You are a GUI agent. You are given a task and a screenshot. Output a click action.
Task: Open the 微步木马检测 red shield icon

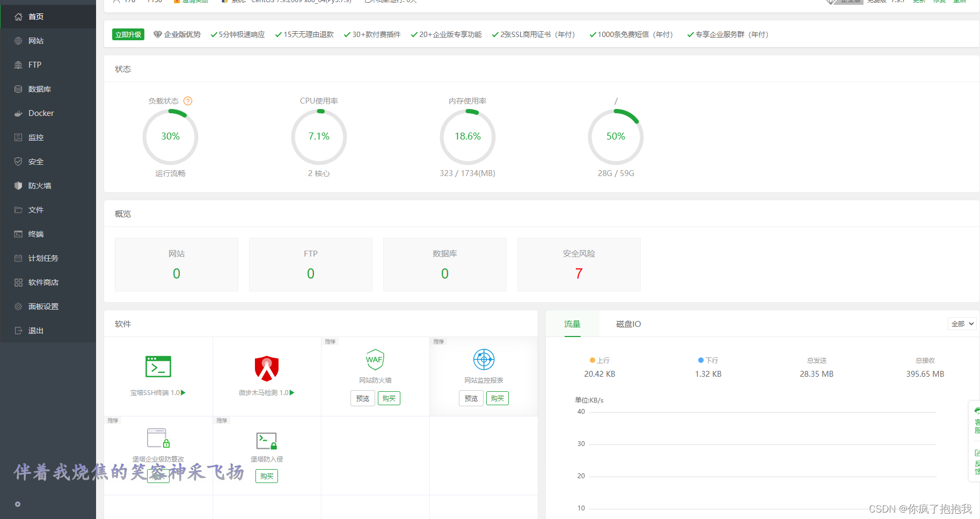267,368
